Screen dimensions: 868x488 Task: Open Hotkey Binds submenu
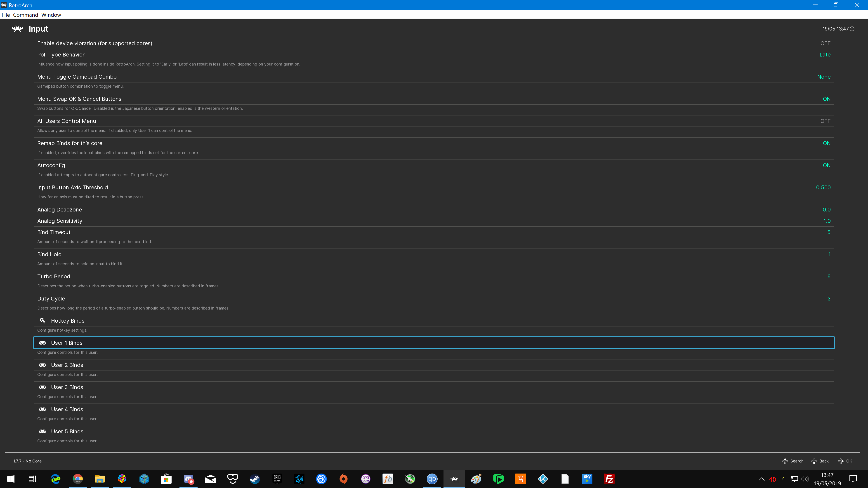click(434, 321)
